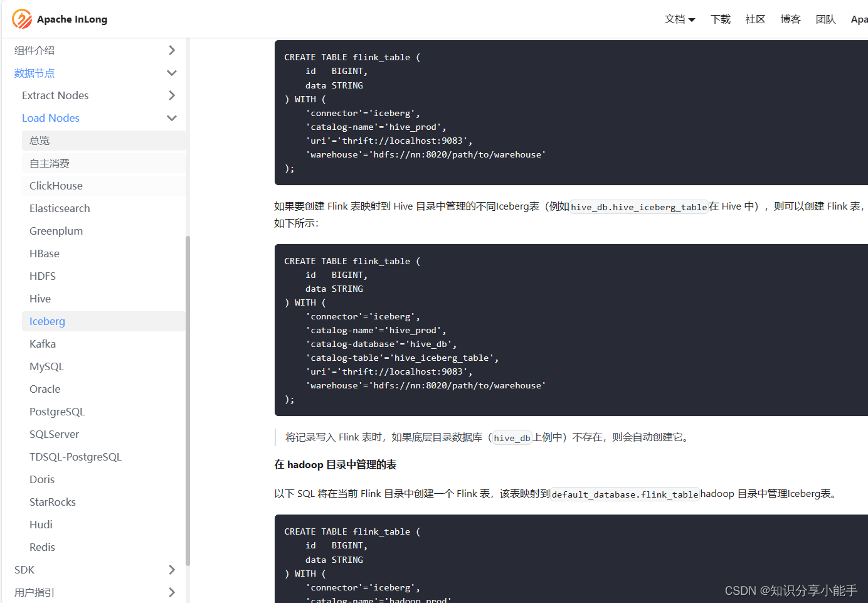Open the 总览 sidebar page

(x=103, y=141)
